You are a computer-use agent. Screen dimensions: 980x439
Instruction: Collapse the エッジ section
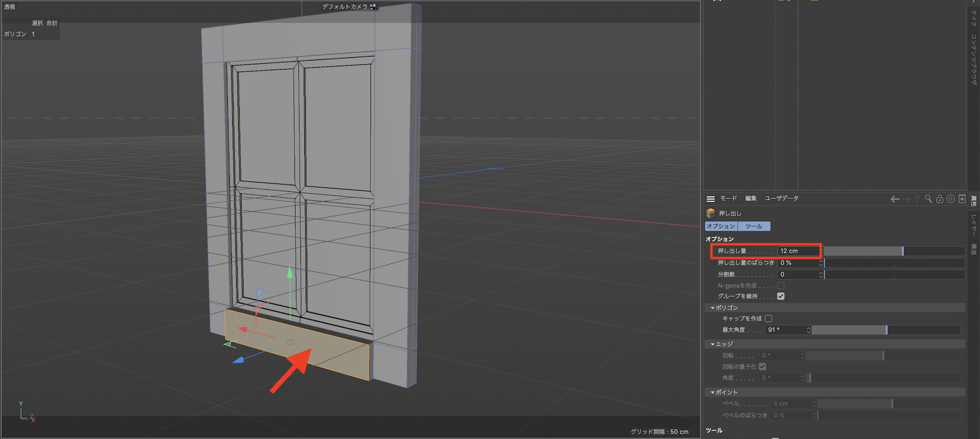pos(712,344)
